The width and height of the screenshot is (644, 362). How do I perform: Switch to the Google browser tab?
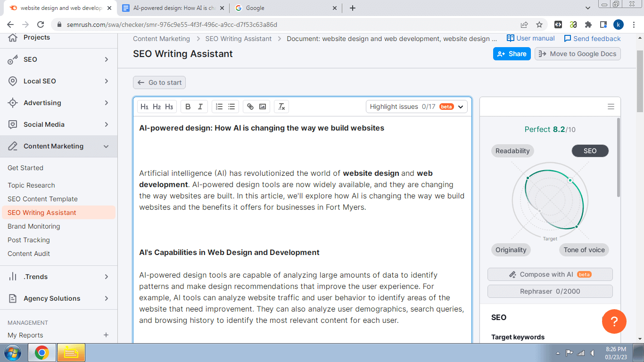286,8
